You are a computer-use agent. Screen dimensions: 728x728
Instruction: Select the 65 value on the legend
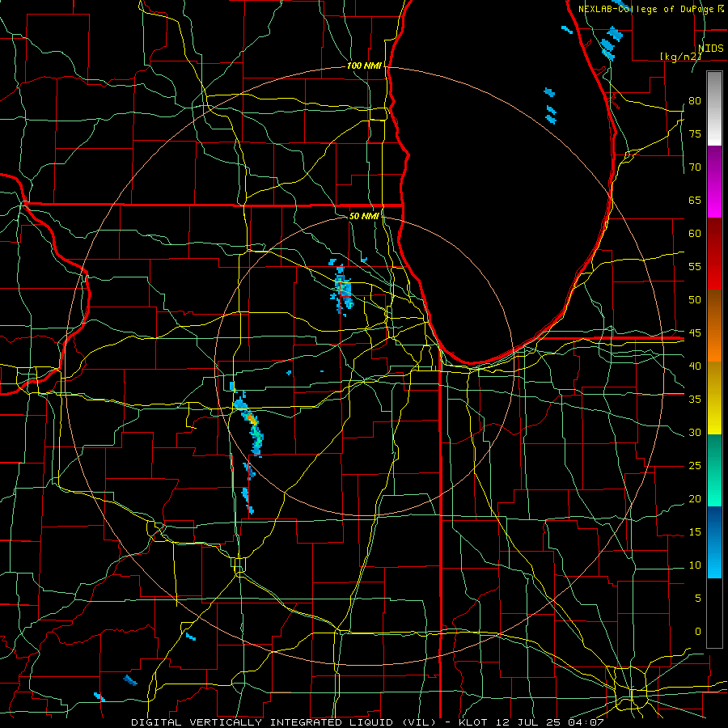(695, 200)
